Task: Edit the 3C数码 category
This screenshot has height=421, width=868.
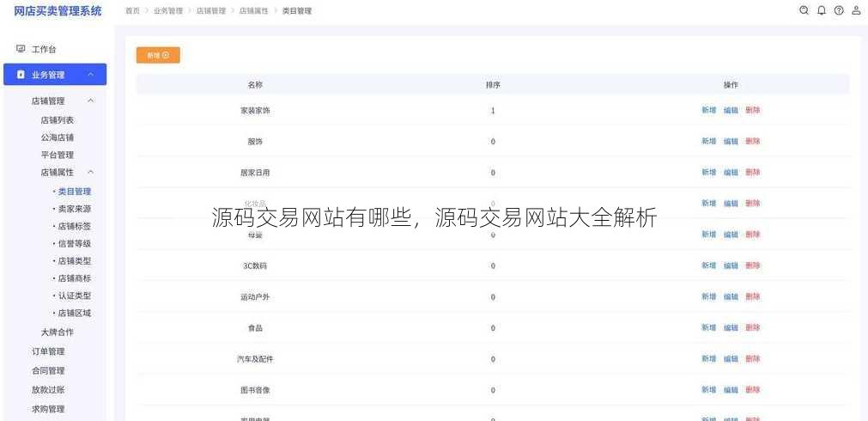Action: [x=731, y=265]
